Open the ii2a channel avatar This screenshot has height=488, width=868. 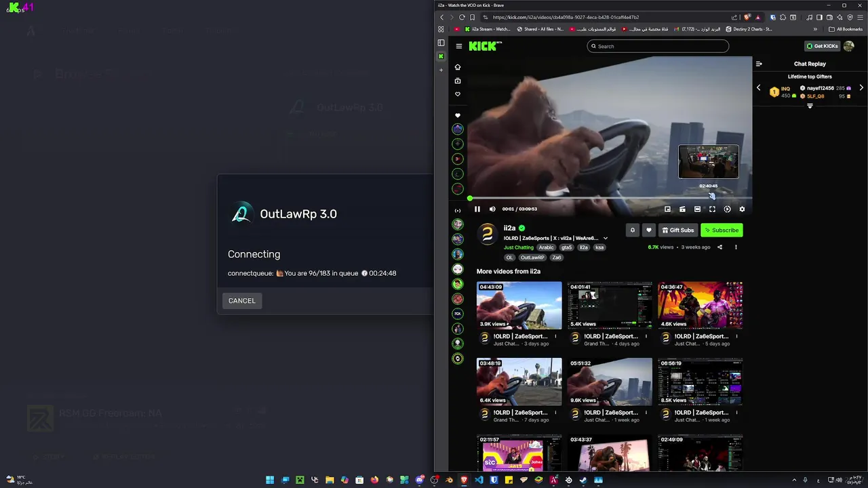click(x=487, y=235)
